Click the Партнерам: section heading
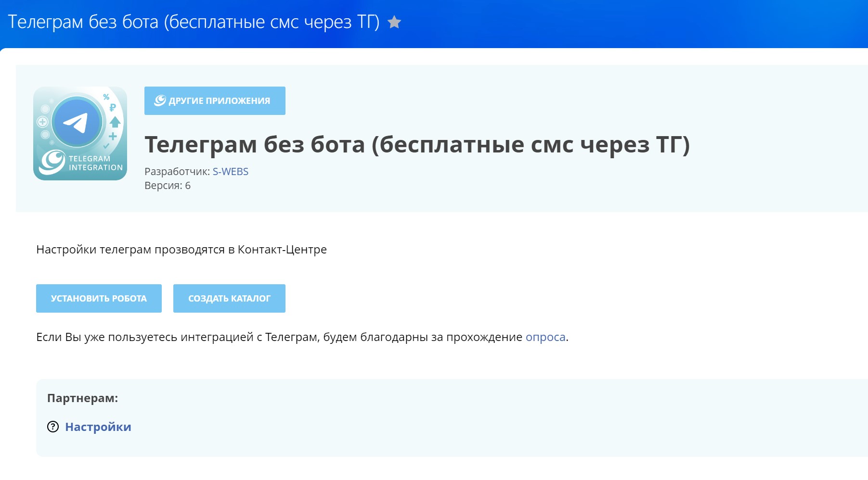The height and width of the screenshot is (480, 868). pyautogui.click(x=82, y=398)
